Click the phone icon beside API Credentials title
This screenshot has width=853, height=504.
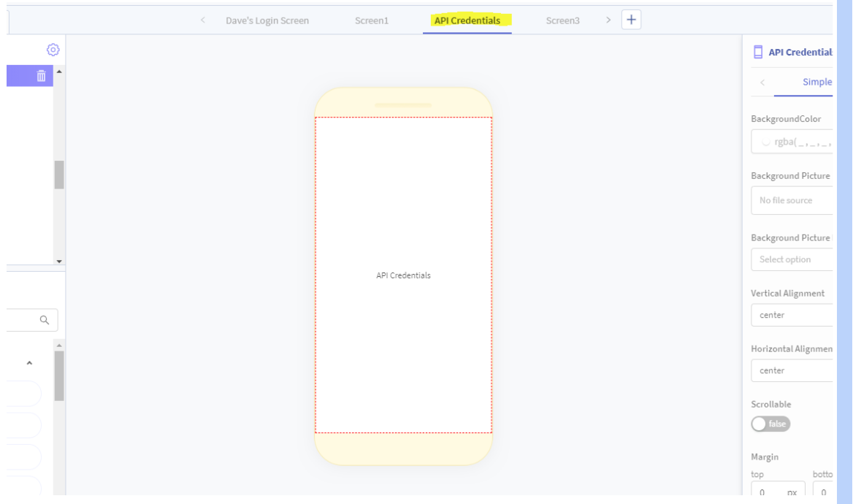(x=758, y=52)
